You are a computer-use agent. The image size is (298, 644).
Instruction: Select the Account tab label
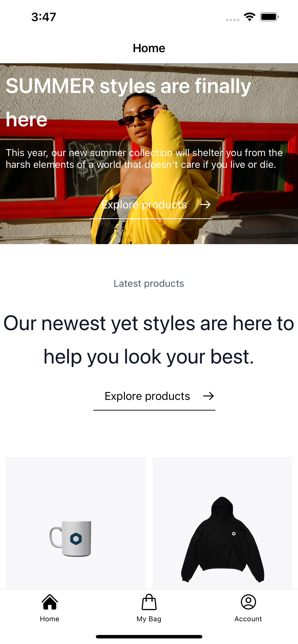pos(248,619)
